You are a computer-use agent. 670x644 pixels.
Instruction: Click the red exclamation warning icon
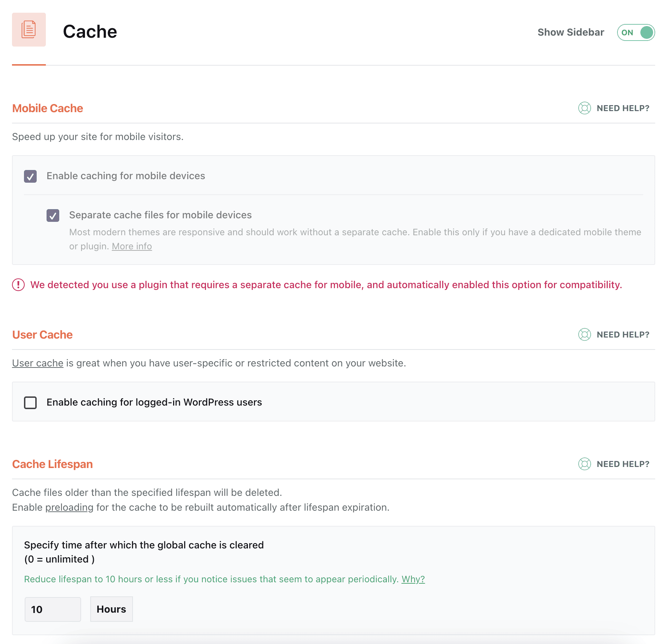coord(18,285)
